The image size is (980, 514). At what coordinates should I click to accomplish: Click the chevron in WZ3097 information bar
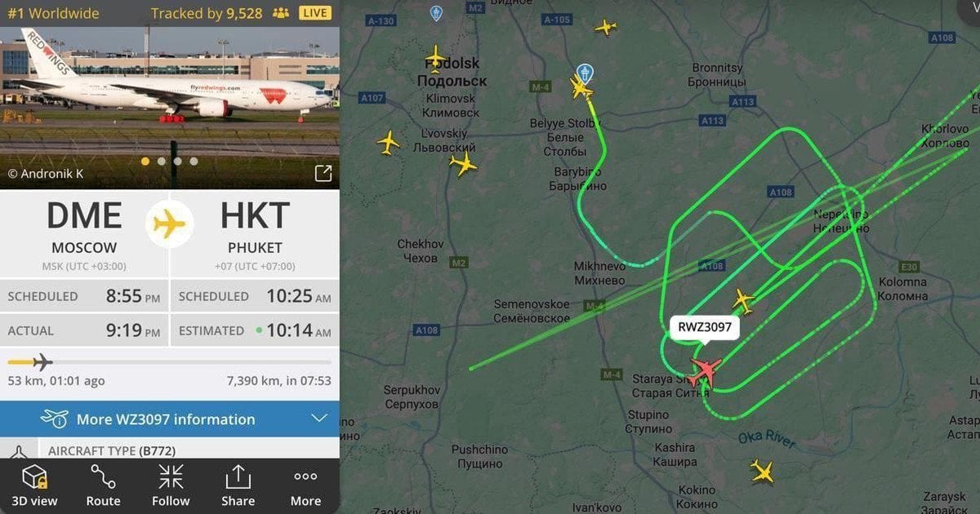(x=319, y=419)
